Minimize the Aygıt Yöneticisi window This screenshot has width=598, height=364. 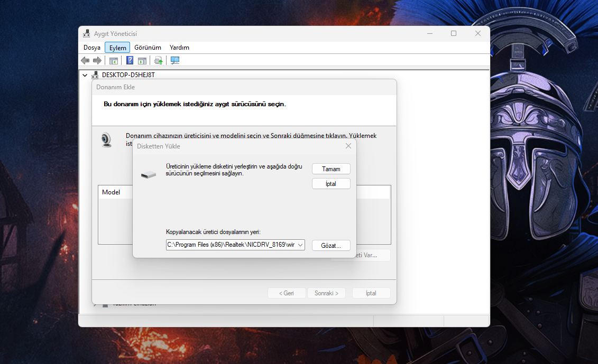430,33
